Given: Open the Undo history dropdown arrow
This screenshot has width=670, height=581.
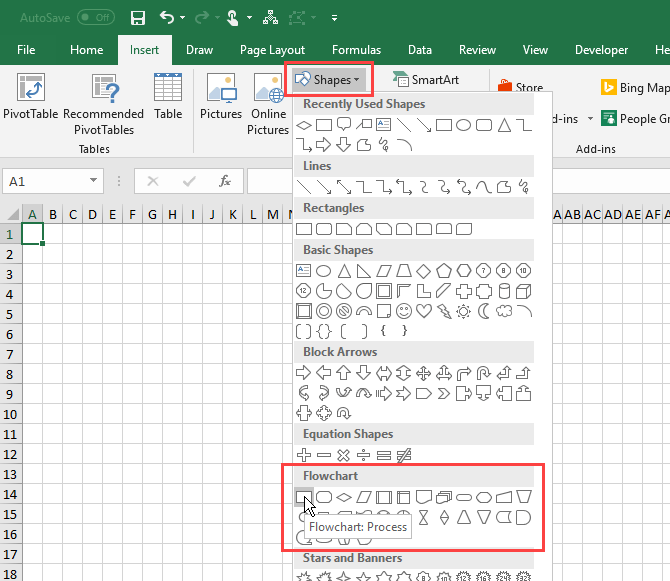Looking at the screenshot, I should [x=183, y=17].
